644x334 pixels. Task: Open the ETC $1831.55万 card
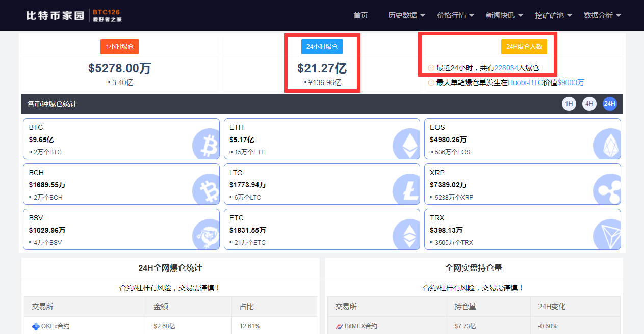[x=322, y=230]
